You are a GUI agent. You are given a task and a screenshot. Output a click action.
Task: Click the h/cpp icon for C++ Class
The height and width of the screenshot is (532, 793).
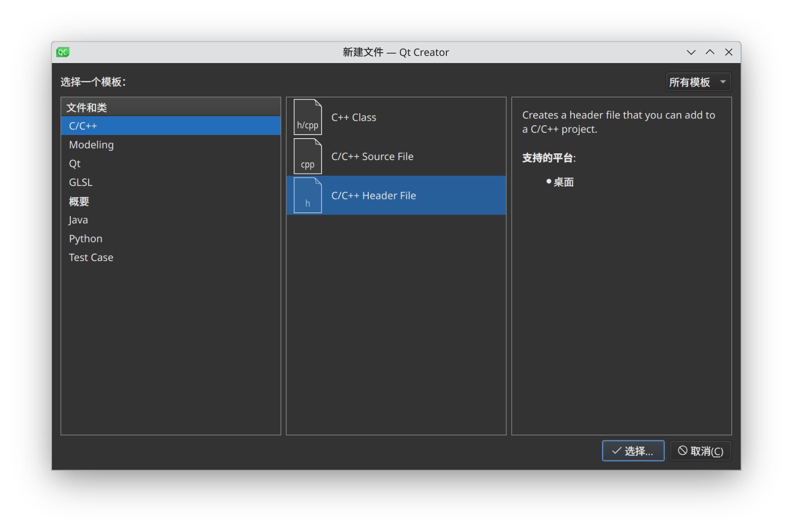308,117
